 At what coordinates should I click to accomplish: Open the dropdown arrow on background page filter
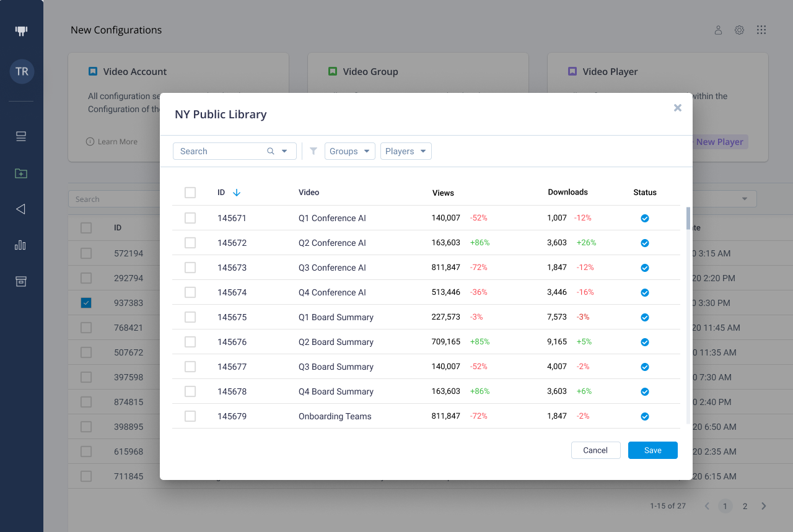744,199
